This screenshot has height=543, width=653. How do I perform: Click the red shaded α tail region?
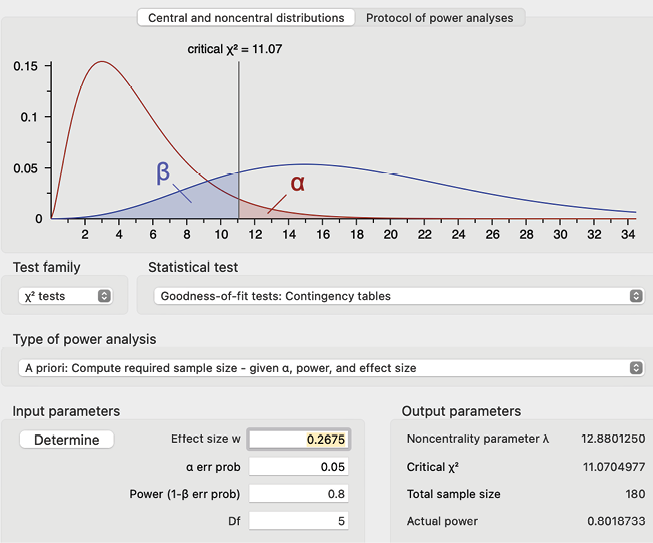click(x=248, y=209)
